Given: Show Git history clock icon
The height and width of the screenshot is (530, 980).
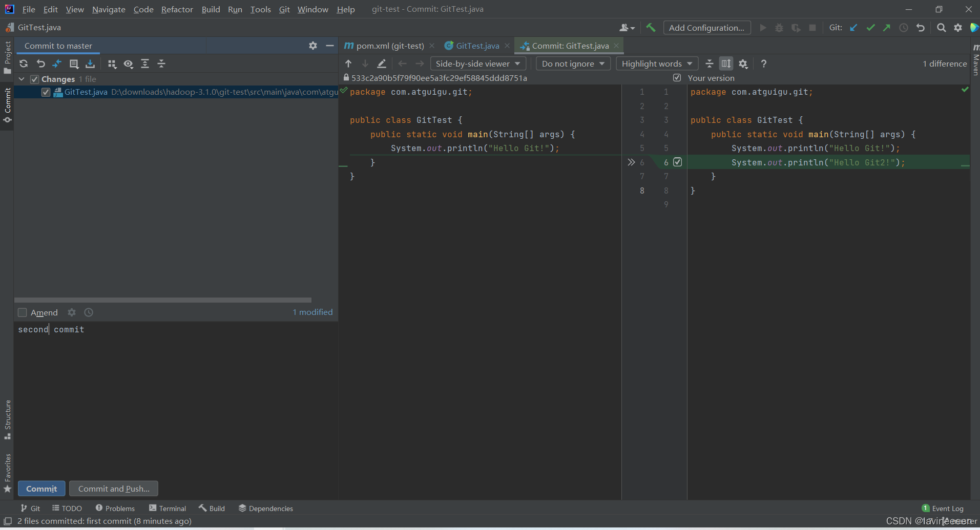Looking at the screenshot, I should (x=904, y=28).
